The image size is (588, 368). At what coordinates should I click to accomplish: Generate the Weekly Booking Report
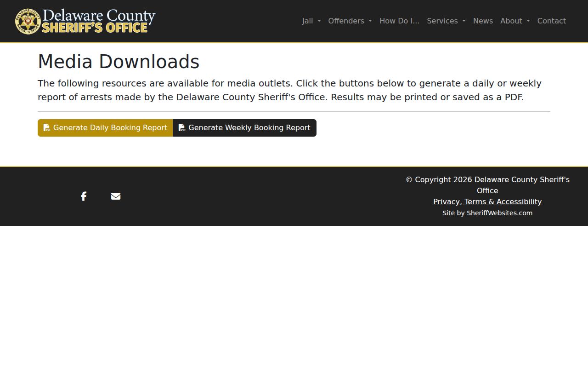(244, 128)
